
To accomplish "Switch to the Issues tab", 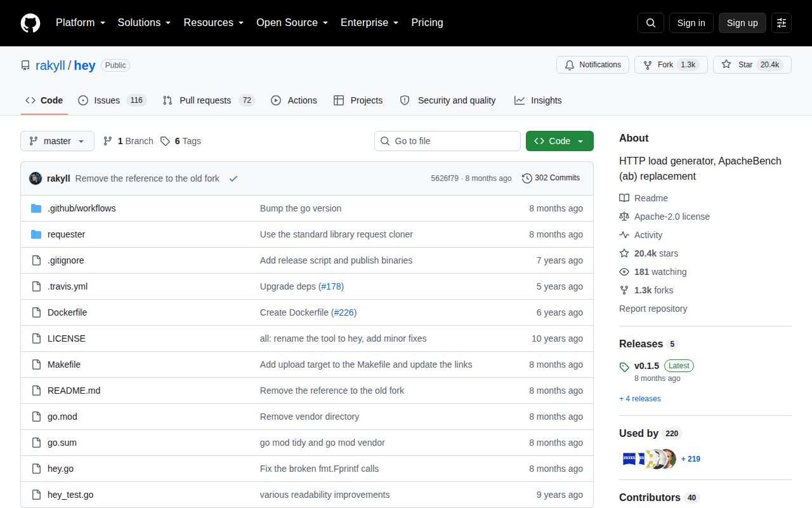I will 112,100.
